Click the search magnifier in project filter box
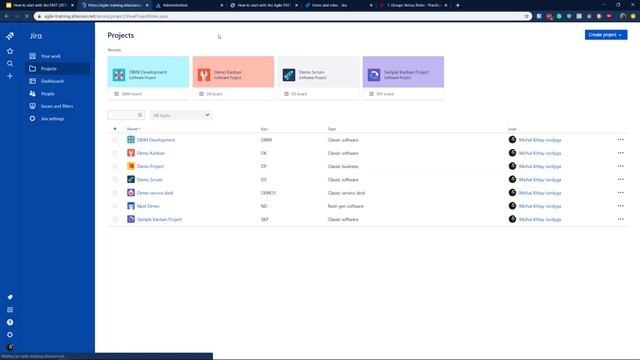The image size is (640, 360). (140, 115)
